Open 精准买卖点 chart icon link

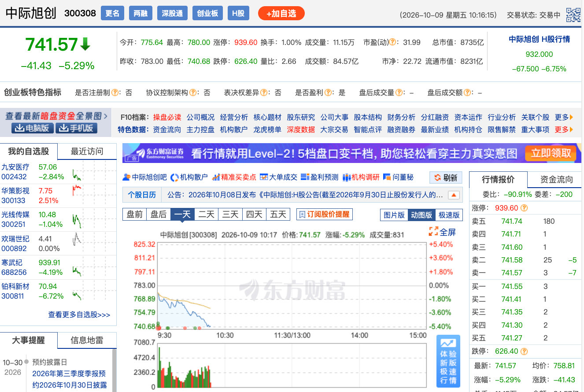coord(234,177)
